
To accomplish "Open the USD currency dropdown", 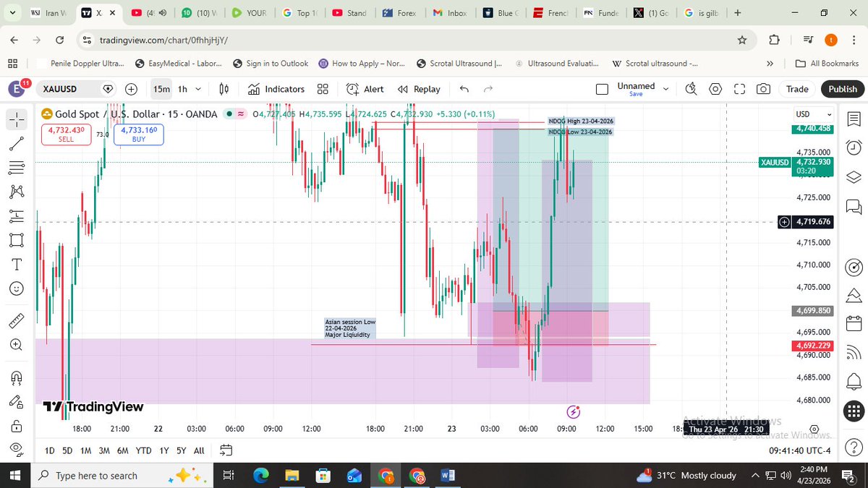I will (x=813, y=114).
